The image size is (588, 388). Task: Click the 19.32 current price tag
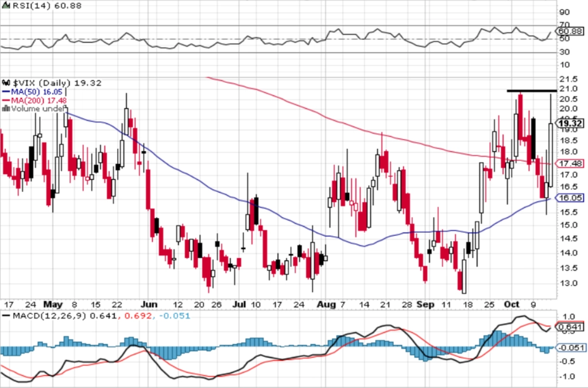pyautogui.click(x=570, y=124)
